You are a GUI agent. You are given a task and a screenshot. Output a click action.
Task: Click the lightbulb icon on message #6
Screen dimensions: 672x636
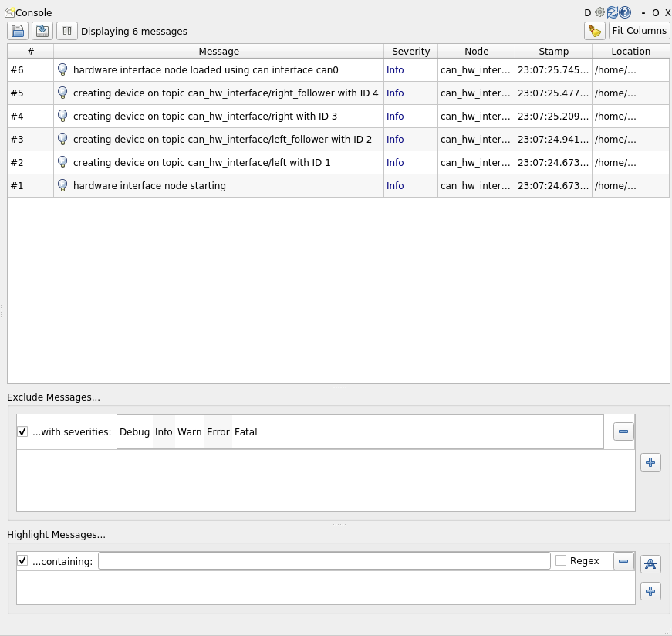62,69
